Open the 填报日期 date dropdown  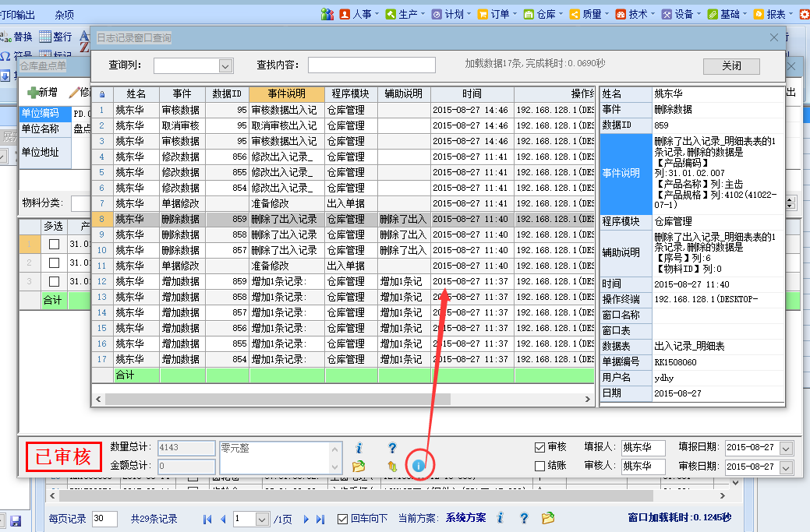point(786,448)
